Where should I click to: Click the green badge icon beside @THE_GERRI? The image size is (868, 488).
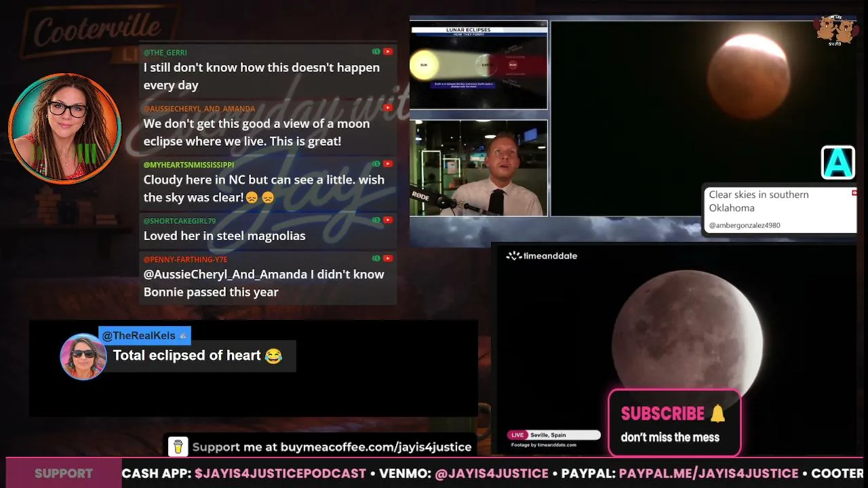(376, 52)
